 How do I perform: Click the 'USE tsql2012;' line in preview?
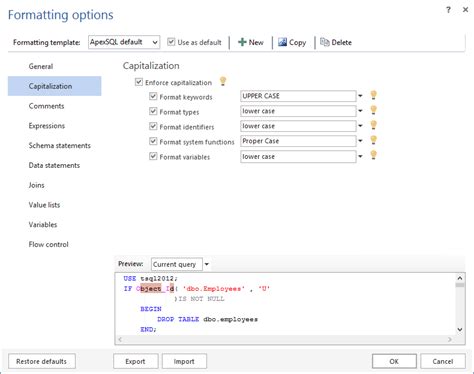[151, 278]
